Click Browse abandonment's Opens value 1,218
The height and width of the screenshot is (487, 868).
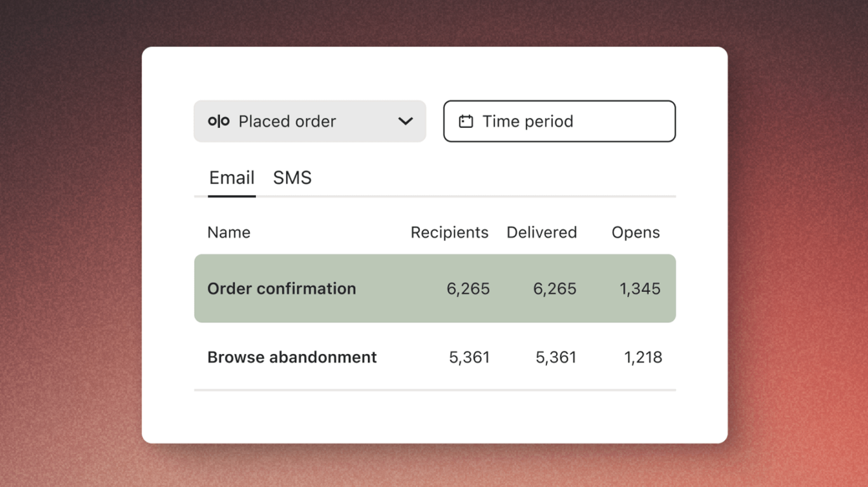coord(642,357)
